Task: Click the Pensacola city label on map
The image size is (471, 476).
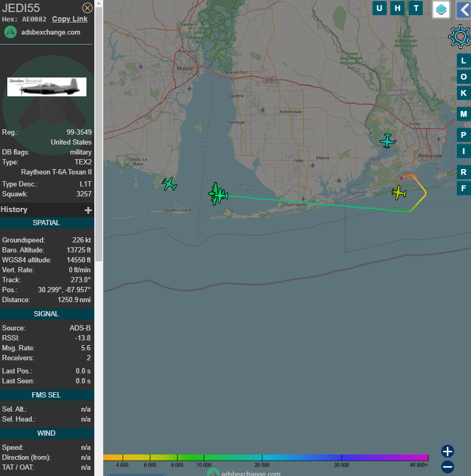Action: 430,156
